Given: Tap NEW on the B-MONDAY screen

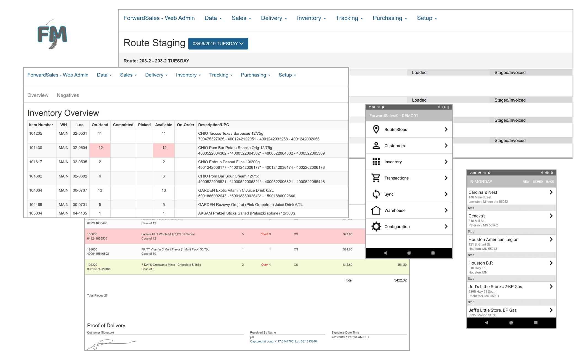Looking at the screenshot, I should click(x=526, y=182).
